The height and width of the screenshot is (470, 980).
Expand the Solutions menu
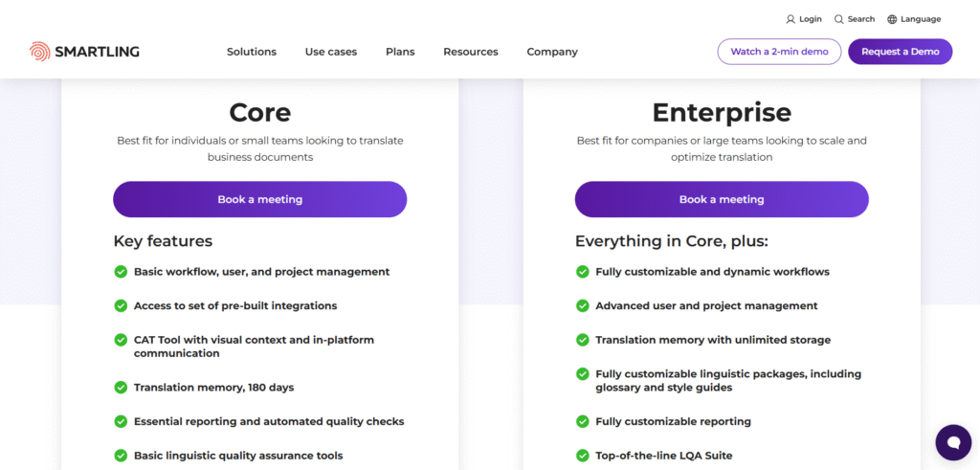click(252, 52)
